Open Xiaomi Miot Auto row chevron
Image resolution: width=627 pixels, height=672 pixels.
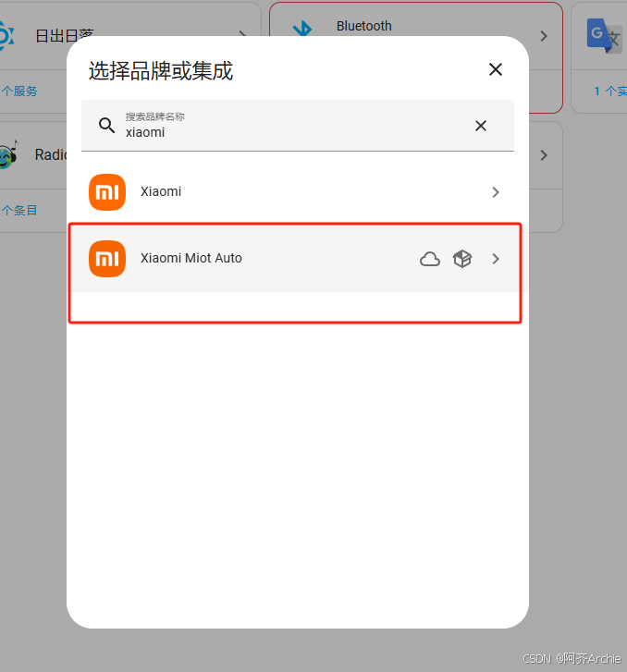pyautogui.click(x=496, y=259)
